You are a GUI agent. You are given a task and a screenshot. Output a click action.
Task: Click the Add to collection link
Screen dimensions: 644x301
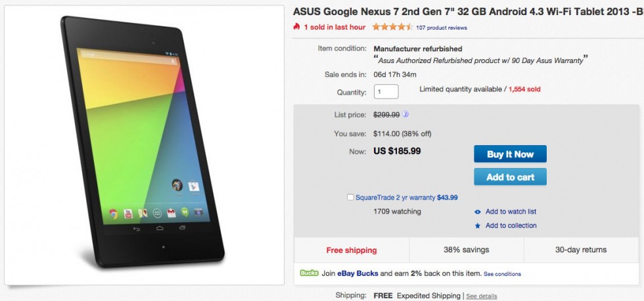511,226
